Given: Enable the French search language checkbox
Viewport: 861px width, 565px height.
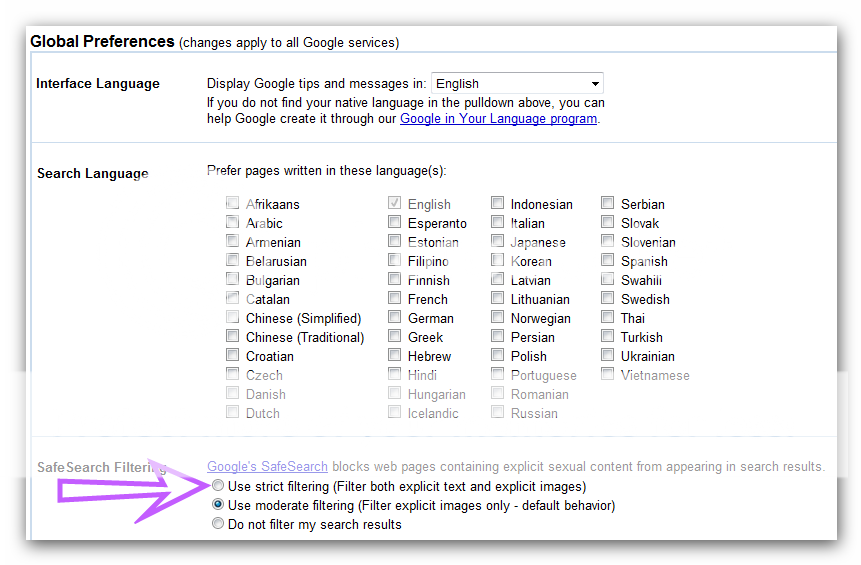Looking at the screenshot, I should (x=395, y=299).
